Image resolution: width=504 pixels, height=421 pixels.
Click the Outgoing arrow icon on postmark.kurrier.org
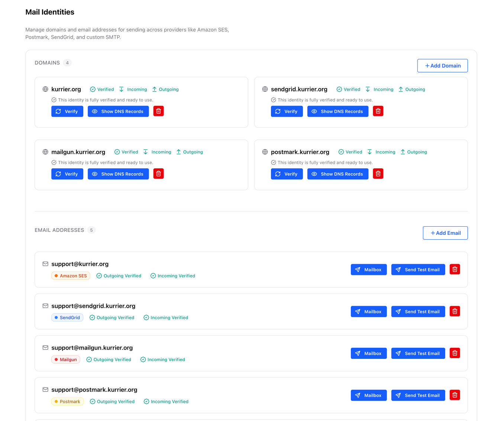click(x=403, y=152)
